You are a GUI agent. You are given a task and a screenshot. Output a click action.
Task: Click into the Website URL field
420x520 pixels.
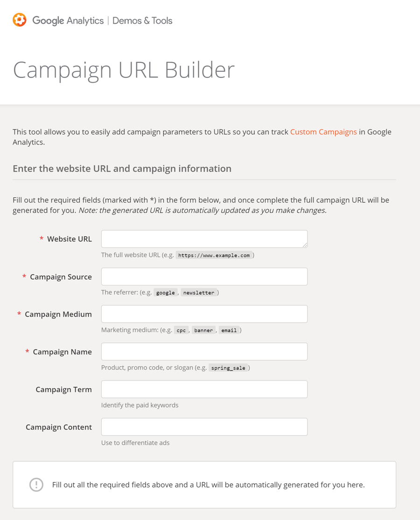[204, 238]
